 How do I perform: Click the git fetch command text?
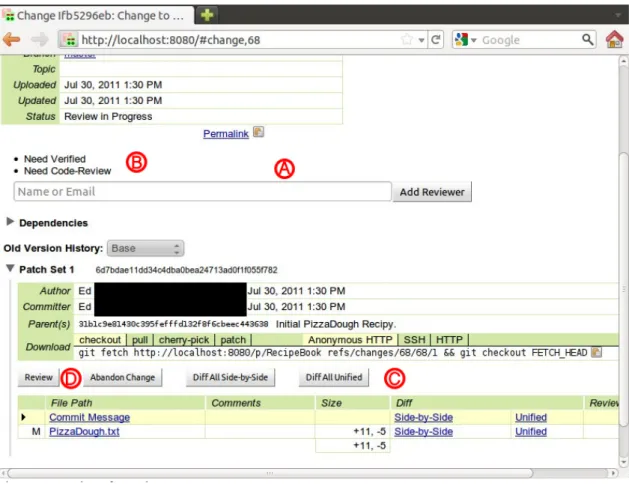[x=333, y=352]
